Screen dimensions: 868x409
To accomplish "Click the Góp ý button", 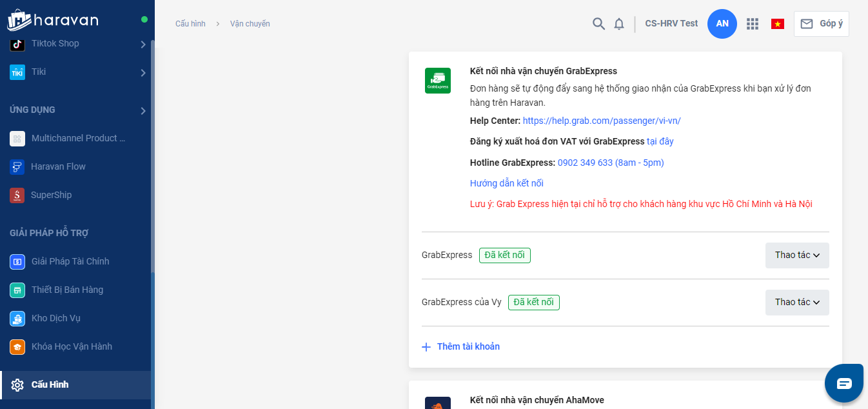I will point(822,24).
